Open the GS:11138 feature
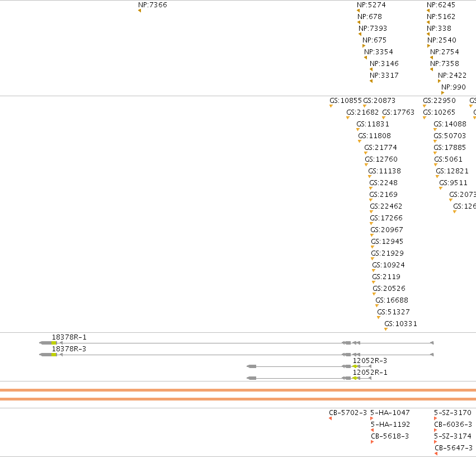 pos(384,171)
